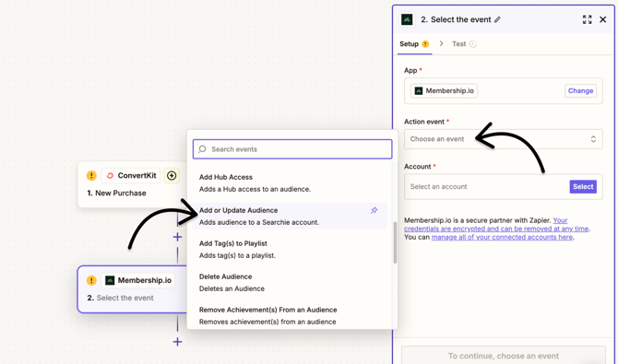The width and height of the screenshot is (618, 364).
Task: Add a step below the Membership.io step
Action: point(177,342)
